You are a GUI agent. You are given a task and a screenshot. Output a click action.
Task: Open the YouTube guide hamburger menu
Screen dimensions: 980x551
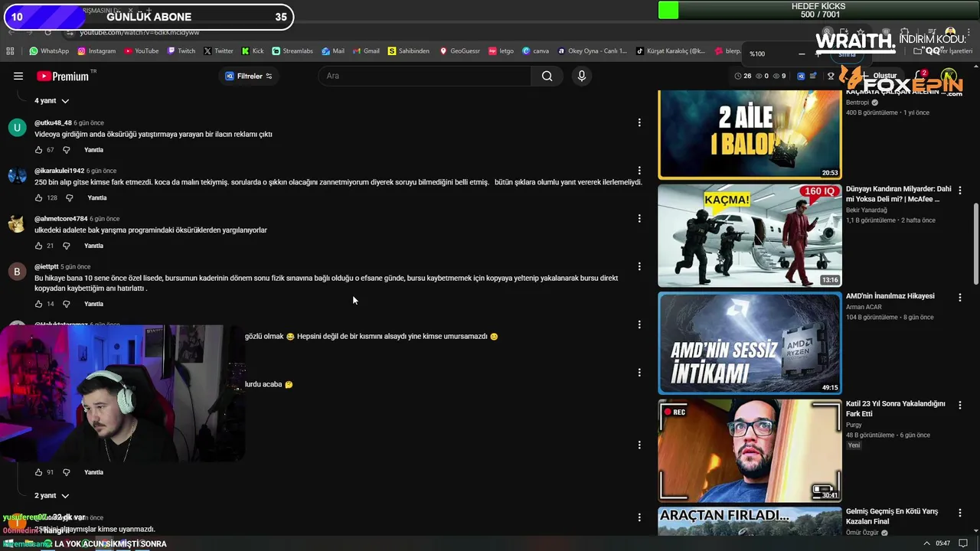click(x=18, y=76)
